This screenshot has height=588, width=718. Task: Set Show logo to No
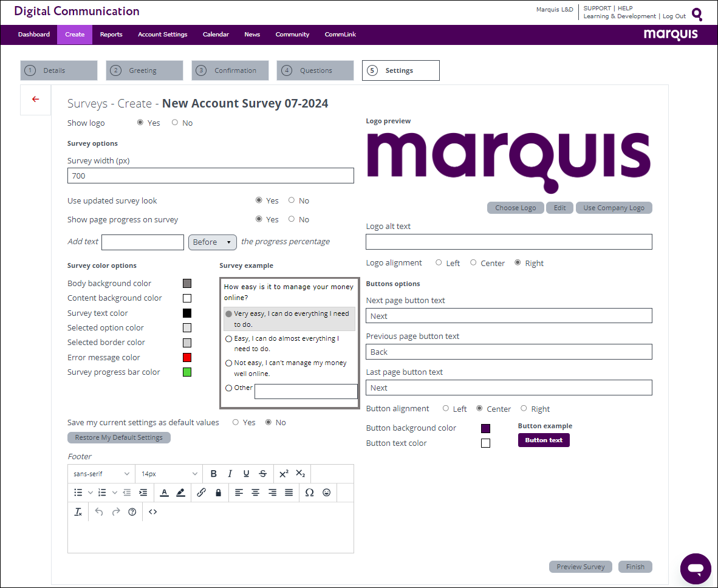click(175, 122)
